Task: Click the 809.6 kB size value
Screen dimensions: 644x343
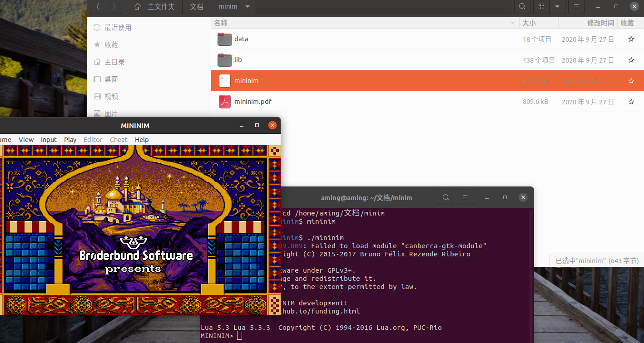Action: pyautogui.click(x=535, y=102)
